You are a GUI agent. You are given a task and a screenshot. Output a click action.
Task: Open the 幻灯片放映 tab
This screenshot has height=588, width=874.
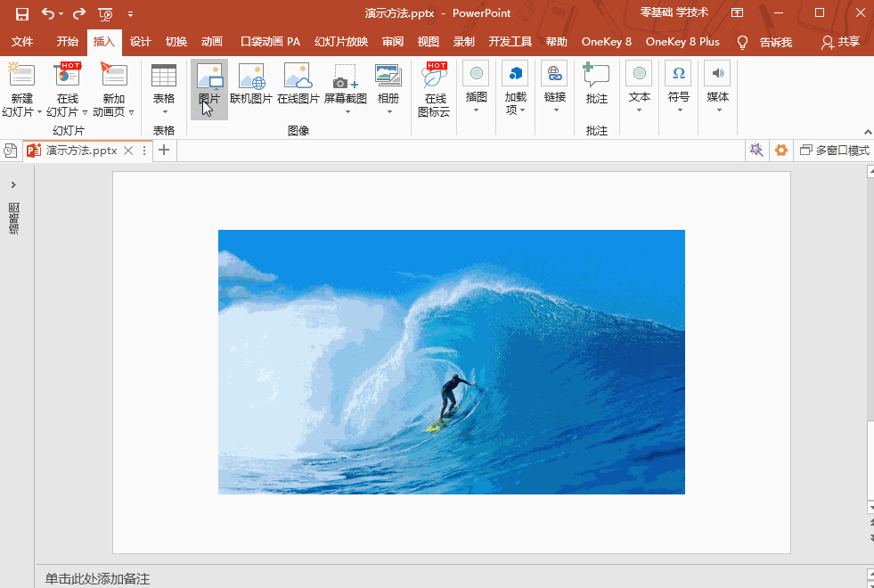pyautogui.click(x=341, y=42)
